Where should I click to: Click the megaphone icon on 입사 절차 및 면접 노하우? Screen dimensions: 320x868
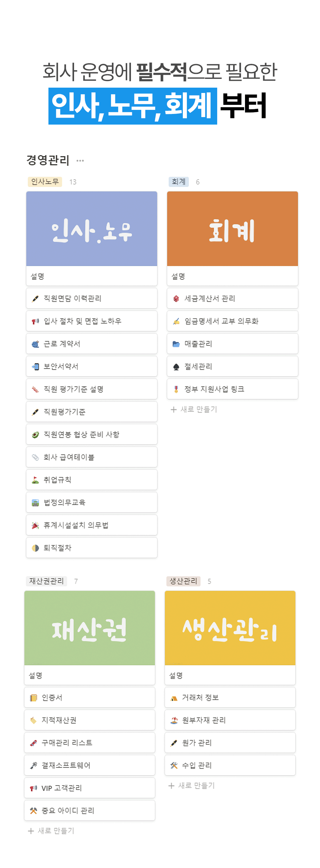tap(35, 321)
